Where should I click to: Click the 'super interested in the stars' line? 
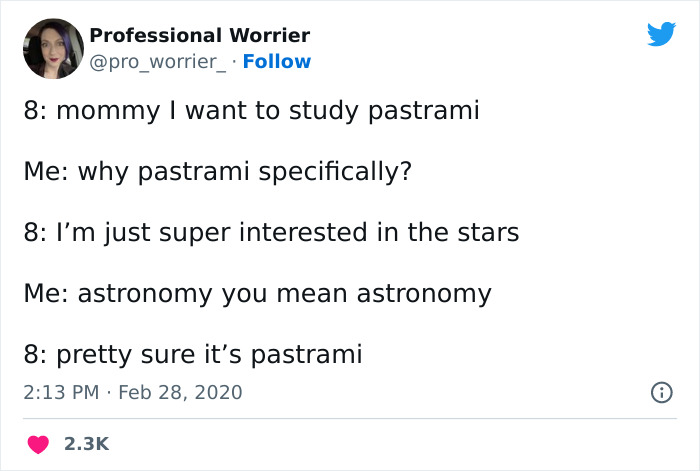pyautogui.click(x=270, y=233)
